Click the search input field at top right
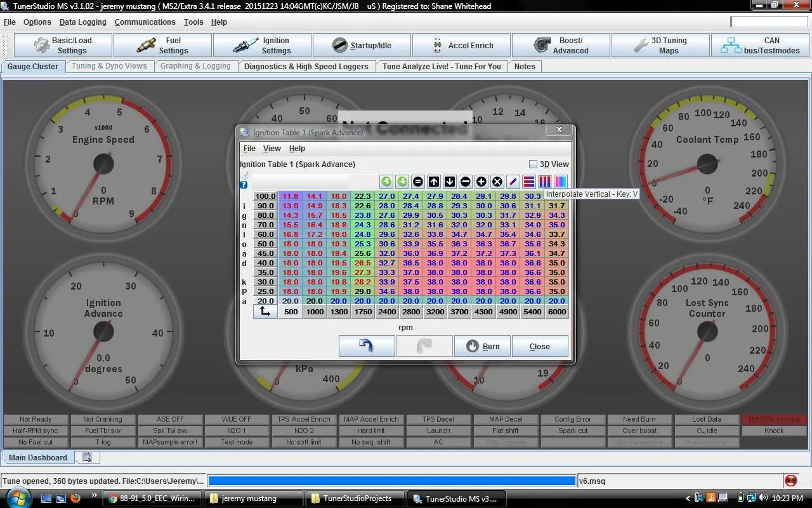The width and height of the screenshot is (812, 508). pyautogui.click(x=769, y=22)
